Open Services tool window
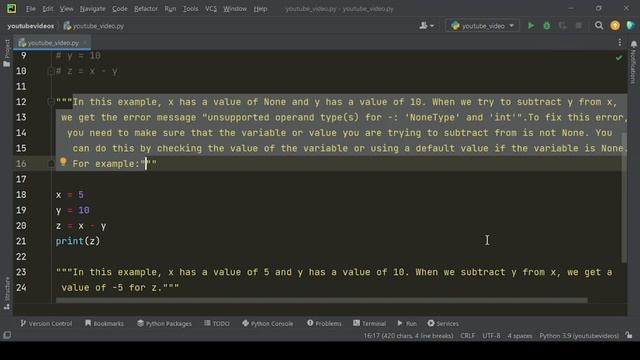The width and height of the screenshot is (640, 360). coord(443,323)
